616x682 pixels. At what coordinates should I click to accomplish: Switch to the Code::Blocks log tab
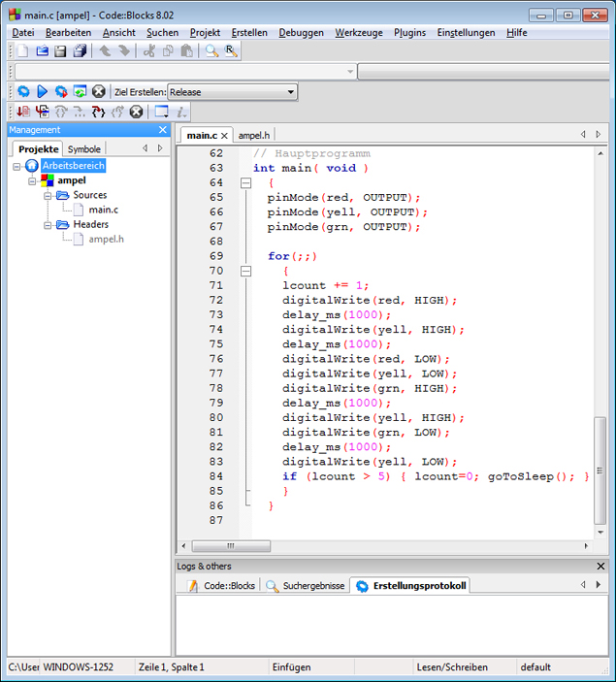[x=222, y=586]
